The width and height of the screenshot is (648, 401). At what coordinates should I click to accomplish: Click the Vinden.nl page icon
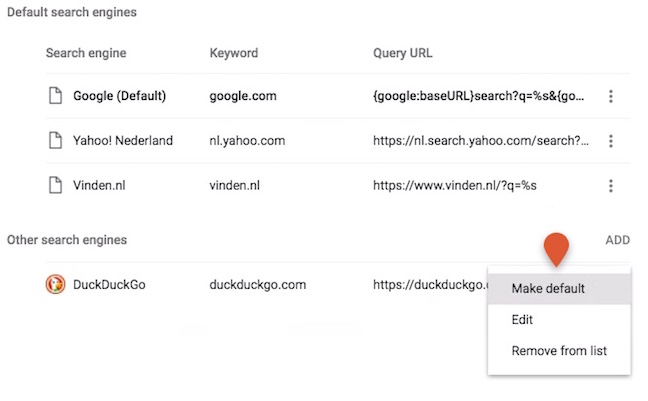55,185
